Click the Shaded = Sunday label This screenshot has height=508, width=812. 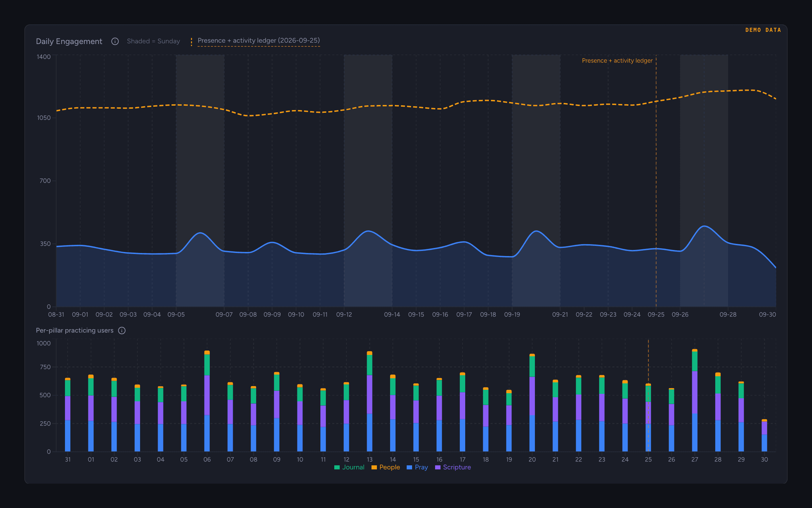click(153, 41)
